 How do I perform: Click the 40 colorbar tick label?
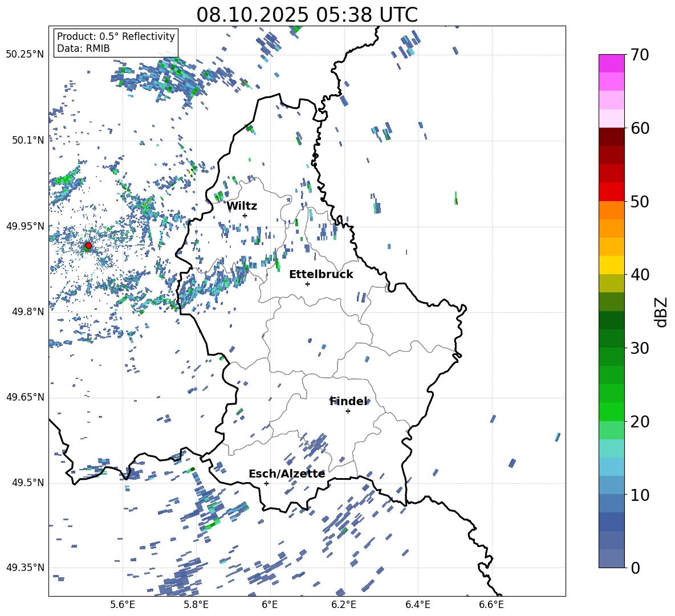pos(640,275)
